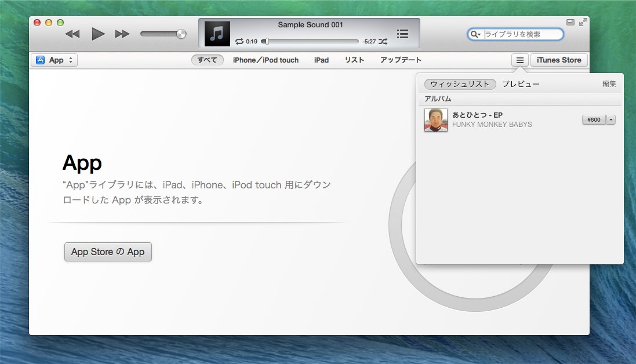
Task: Click the Sample Sound 001 title
Action: tap(310, 25)
